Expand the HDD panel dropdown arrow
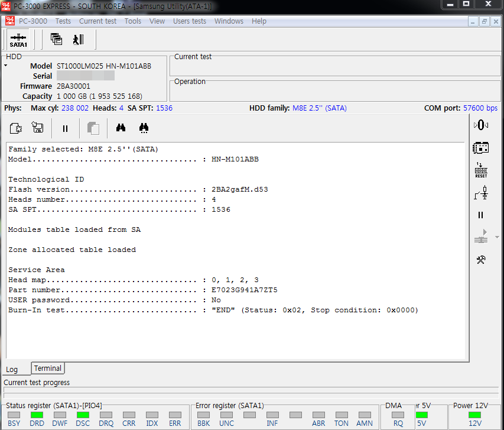The image size is (504, 430). pyautogui.click(x=5, y=66)
